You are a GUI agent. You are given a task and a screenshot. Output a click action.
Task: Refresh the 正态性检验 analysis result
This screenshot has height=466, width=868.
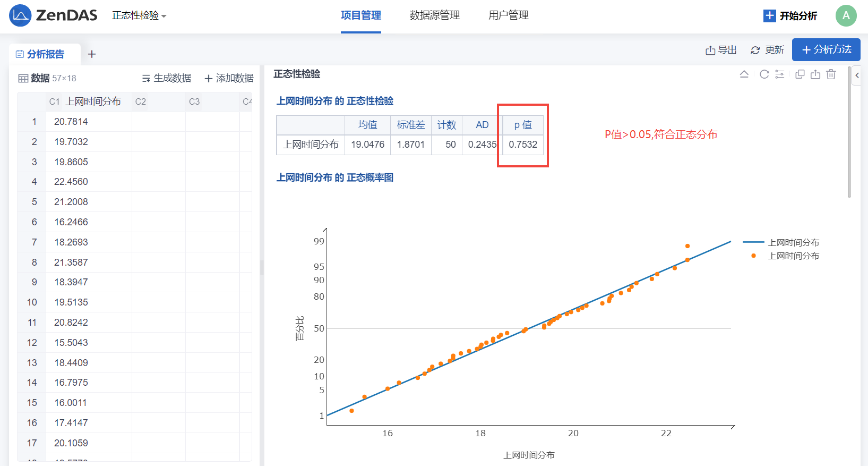764,74
